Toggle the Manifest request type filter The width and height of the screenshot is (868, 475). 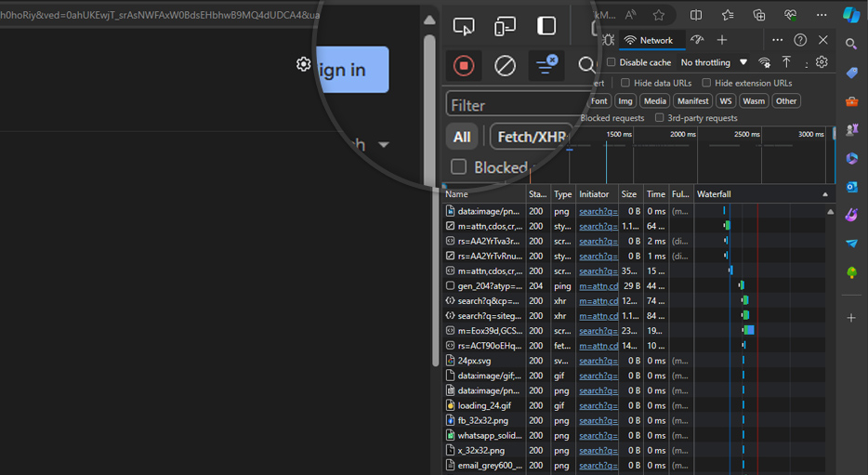point(692,100)
